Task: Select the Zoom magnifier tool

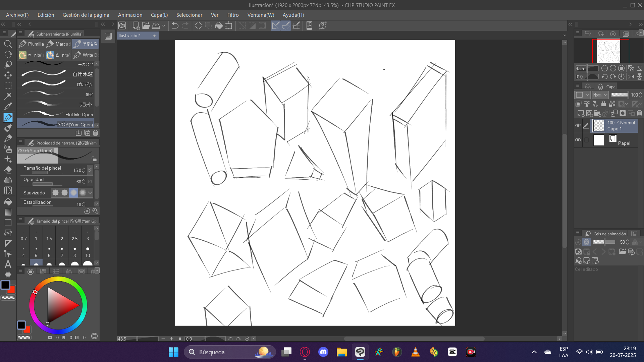Action: 8,44
